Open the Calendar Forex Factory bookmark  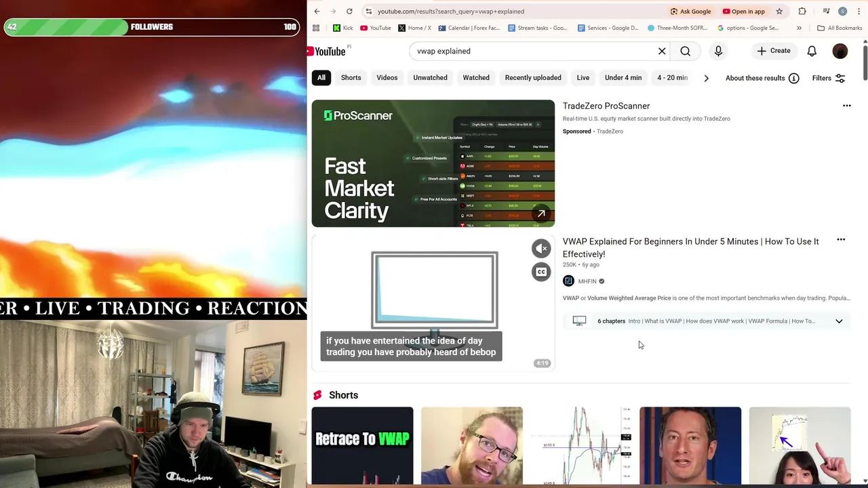[x=469, y=28]
